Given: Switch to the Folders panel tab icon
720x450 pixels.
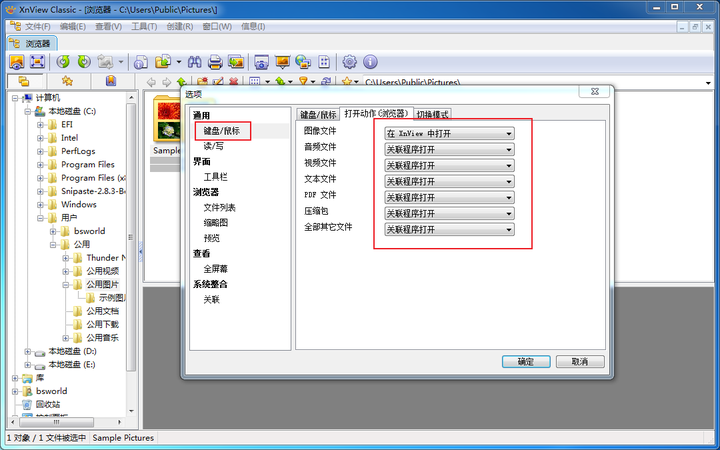Looking at the screenshot, I should [x=24, y=81].
